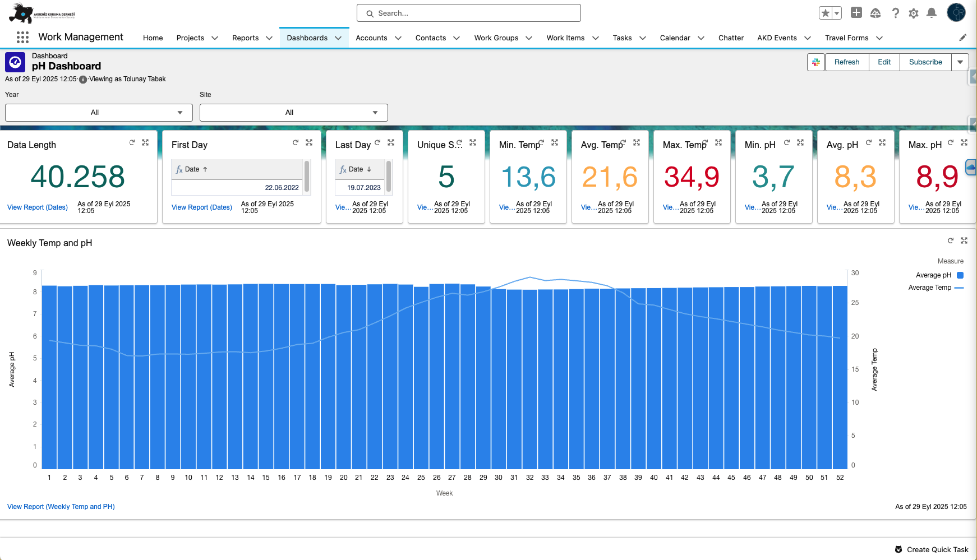The width and height of the screenshot is (977, 560).
Task: Open the App Launcher grid icon
Action: [22, 38]
